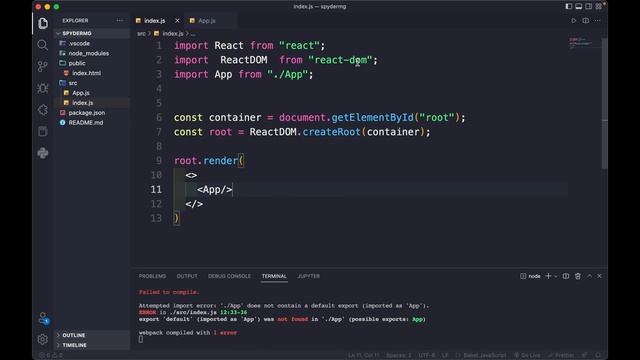Open the Python view in activity bar
The height and width of the screenshot is (360, 640).
(42, 153)
